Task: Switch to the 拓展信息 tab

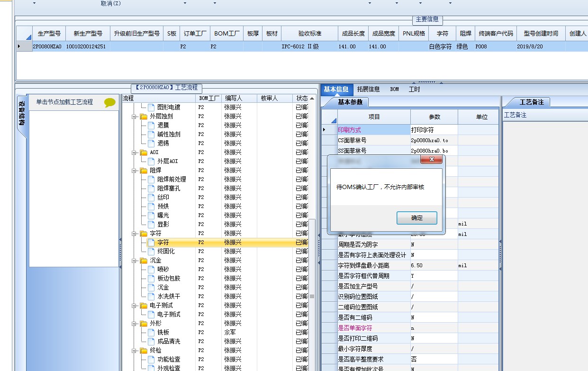Action: point(368,89)
